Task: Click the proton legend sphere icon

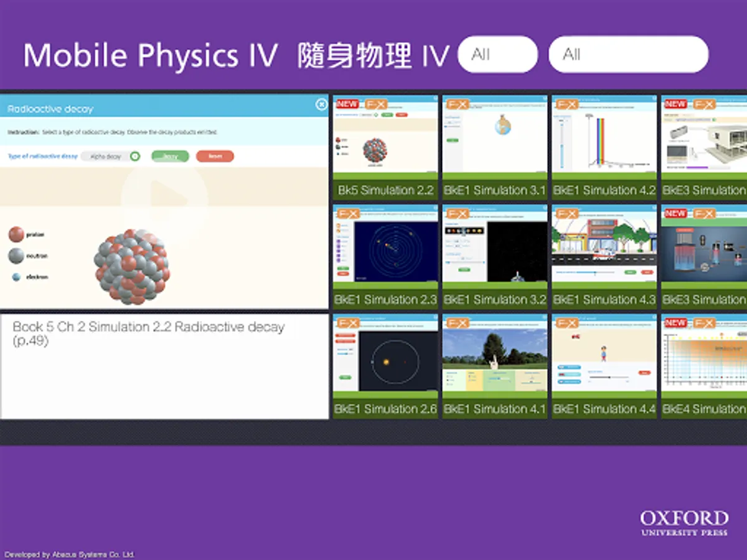Action: pos(16,235)
